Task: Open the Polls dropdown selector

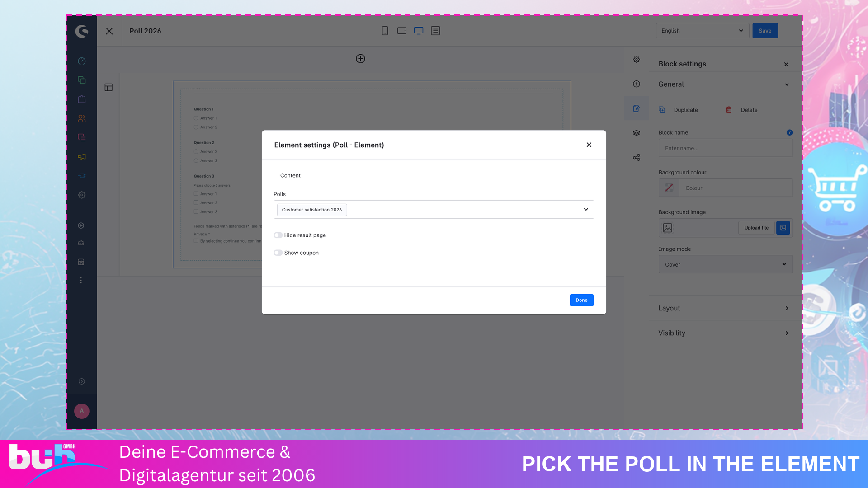Action: tap(434, 210)
